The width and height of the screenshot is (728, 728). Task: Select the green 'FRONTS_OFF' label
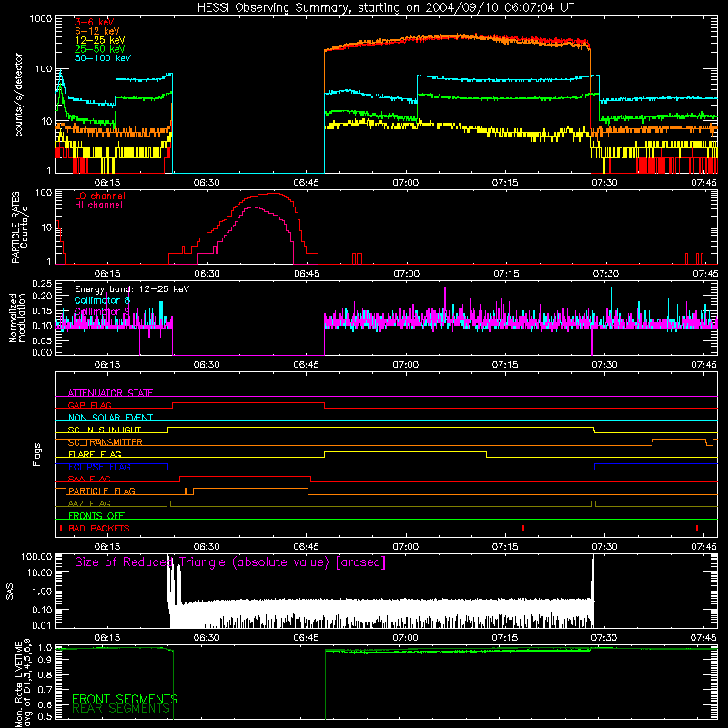tap(96, 516)
